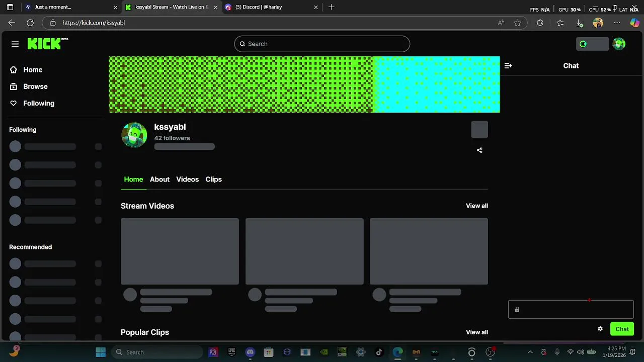Viewport: 644px width, 362px height.
Task: Toggle Read aloud icon in address bar
Action: point(501,23)
